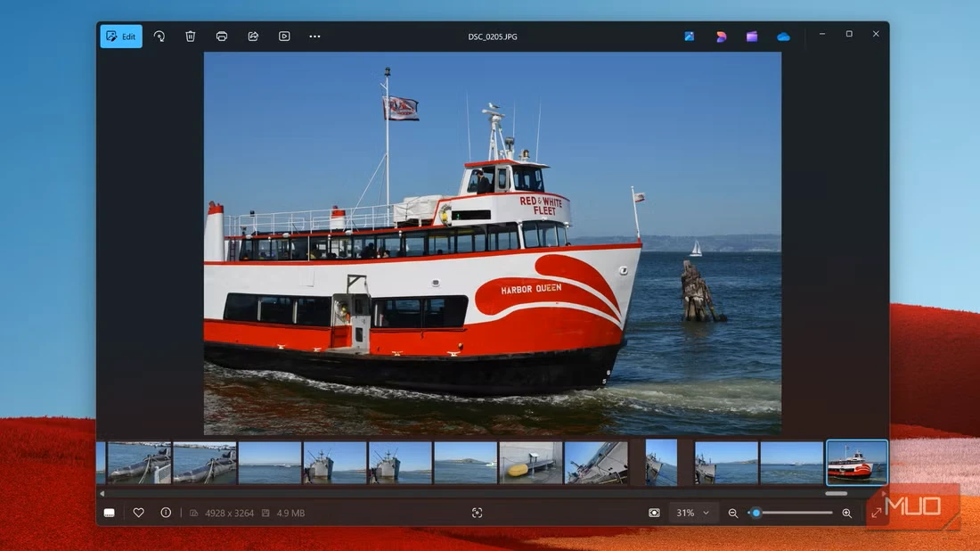Share the photo DSC_0205.JPG

(x=253, y=37)
